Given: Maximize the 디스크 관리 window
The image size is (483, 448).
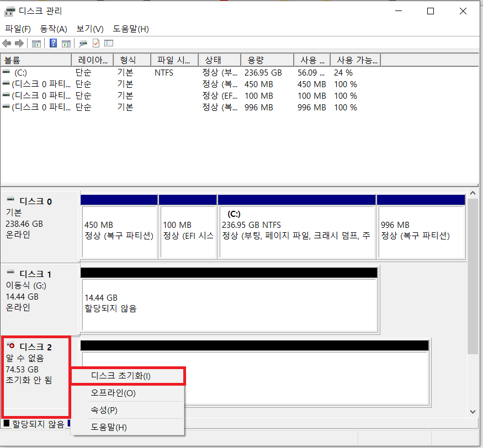Looking at the screenshot, I should click(x=431, y=12).
